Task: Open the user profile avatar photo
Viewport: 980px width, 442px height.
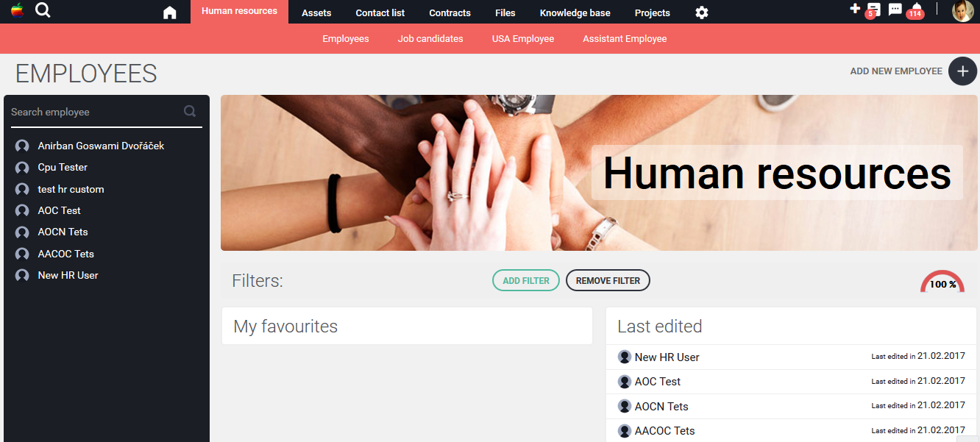Action: pos(962,11)
